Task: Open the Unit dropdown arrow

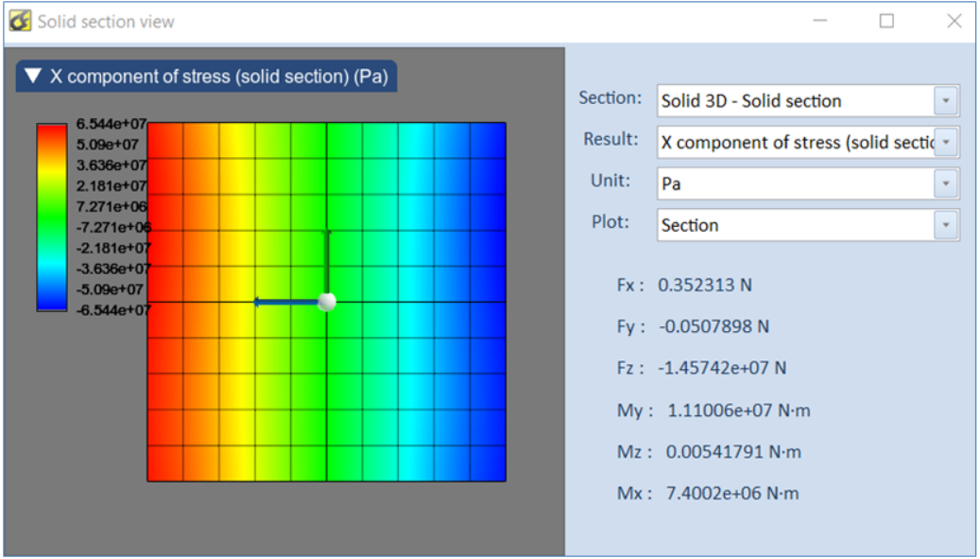Action: point(945,184)
